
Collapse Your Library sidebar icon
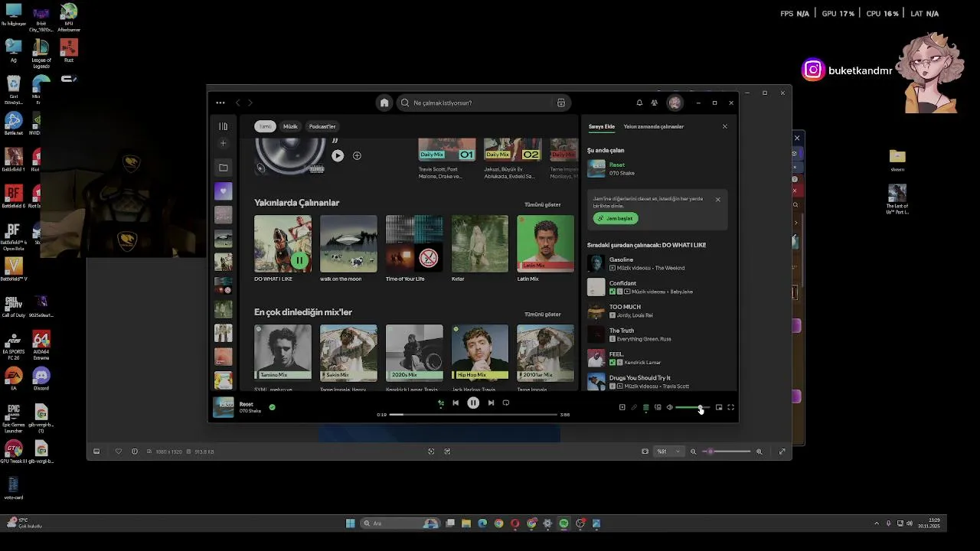tap(223, 126)
